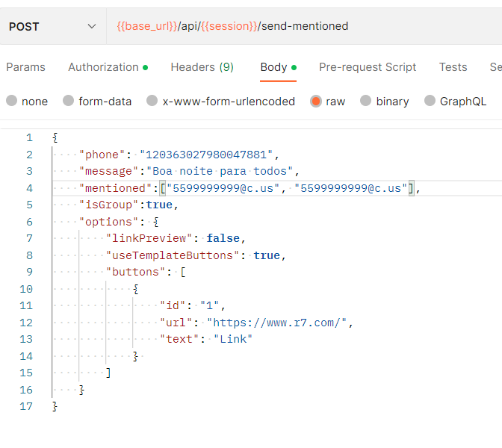Viewport: 502px width, 448px height.
Task: Click line number 9 in the gutter
Action: coord(29,272)
